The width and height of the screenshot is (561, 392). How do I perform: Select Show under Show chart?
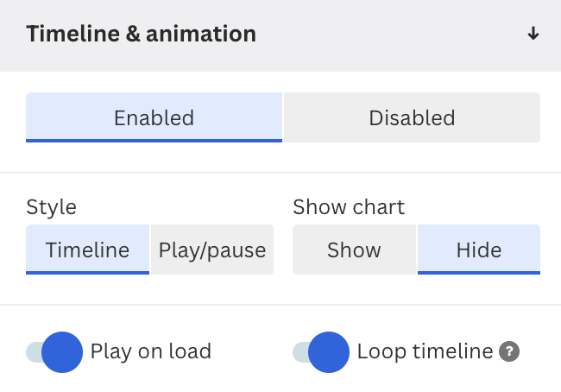click(354, 250)
